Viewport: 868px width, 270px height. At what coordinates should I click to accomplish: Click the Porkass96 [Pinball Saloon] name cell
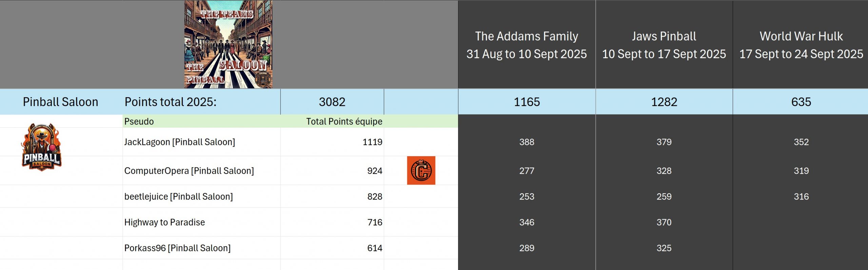(177, 248)
